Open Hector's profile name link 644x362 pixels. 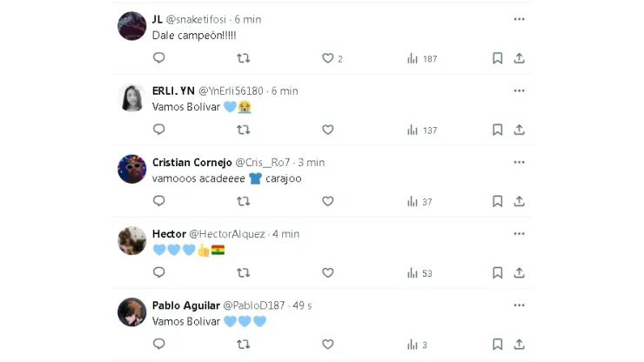tap(169, 234)
